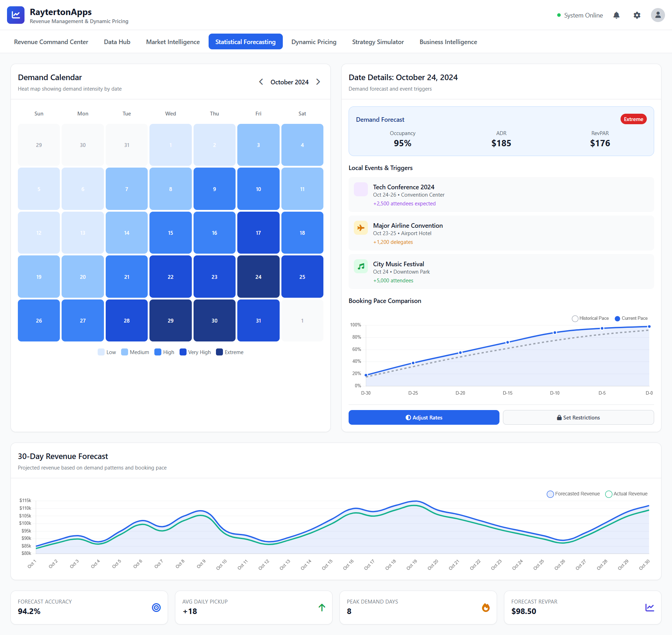Image resolution: width=672 pixels, height=635 pixels.
Task: Click the Extreme color swatch in legend
Action: (x=219, y=352)
